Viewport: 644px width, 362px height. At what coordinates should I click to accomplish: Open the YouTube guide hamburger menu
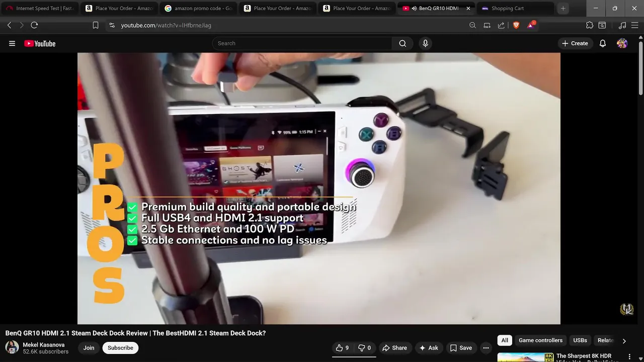[x=12, y=44]
